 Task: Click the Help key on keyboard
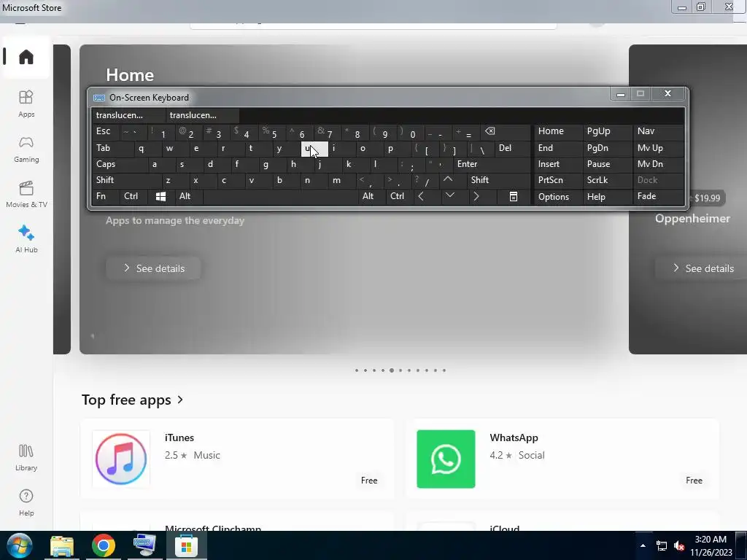(608, 196)
